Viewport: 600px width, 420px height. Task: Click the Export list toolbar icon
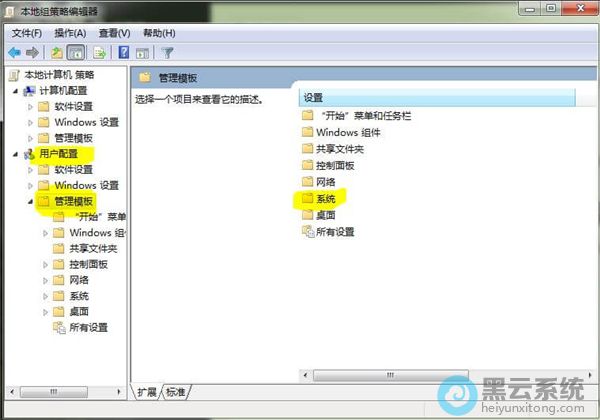point(99,52)
